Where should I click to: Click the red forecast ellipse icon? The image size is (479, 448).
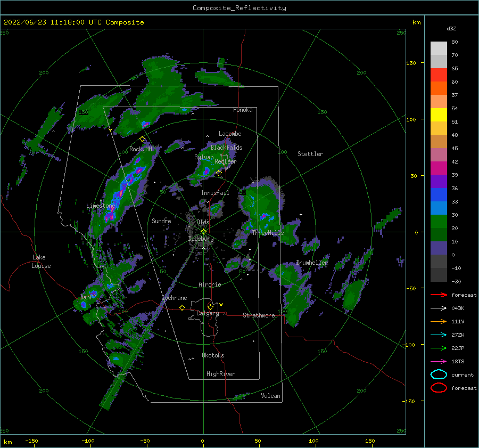tap(439, 388)
